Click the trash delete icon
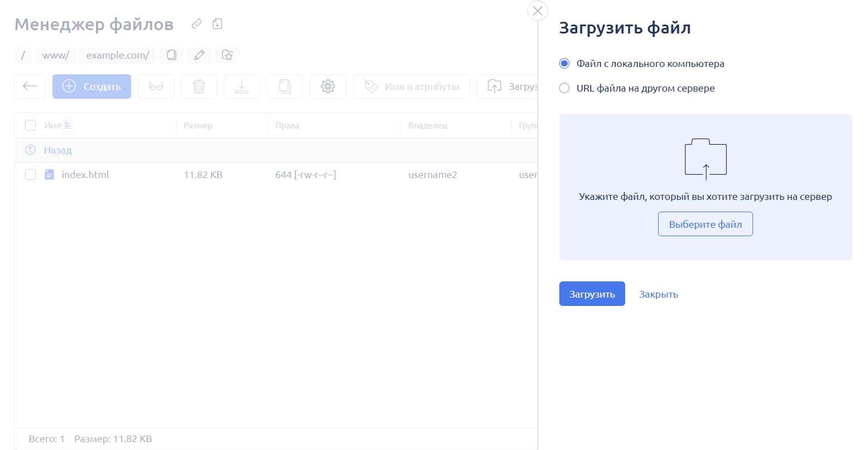The height and width of the screenshot is (450, 868). pyautogui.click(x=199, y=87)
